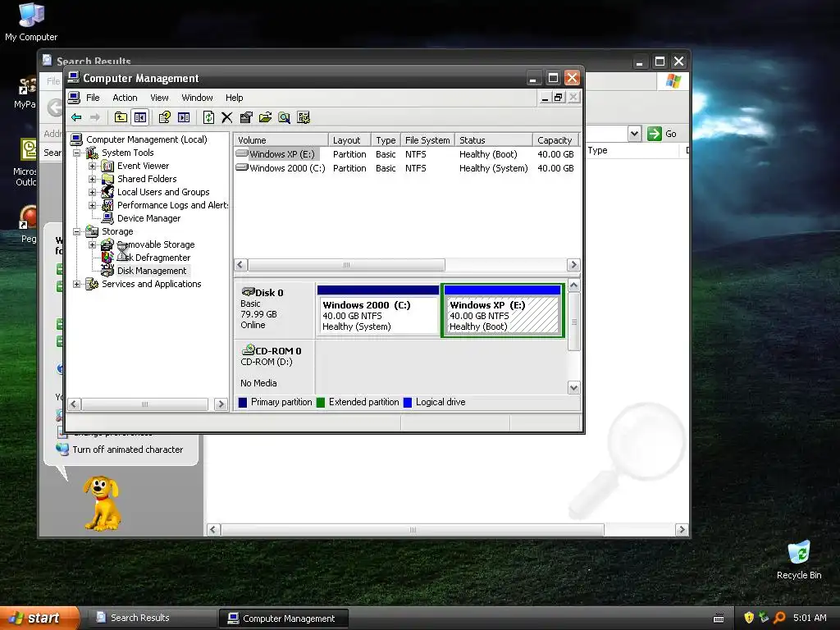
Task: Expand the Local Users and Groups node
Action: [x=92, y=192]
